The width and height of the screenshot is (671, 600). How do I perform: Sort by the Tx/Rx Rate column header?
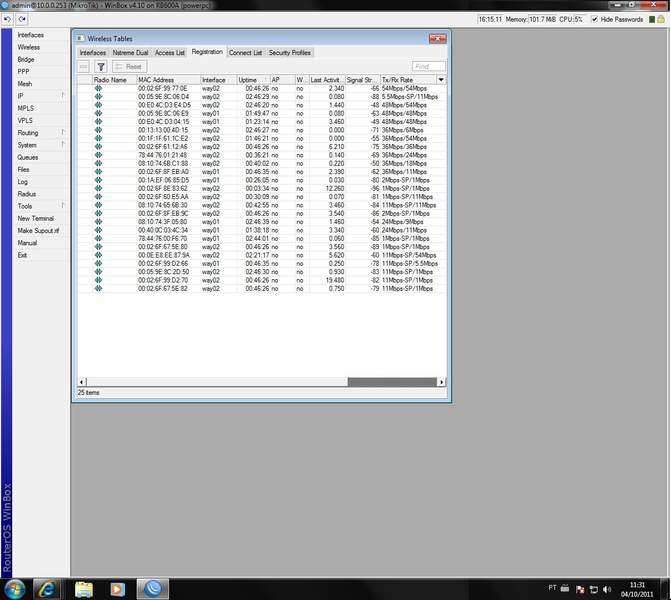click(x=408, y=80)
